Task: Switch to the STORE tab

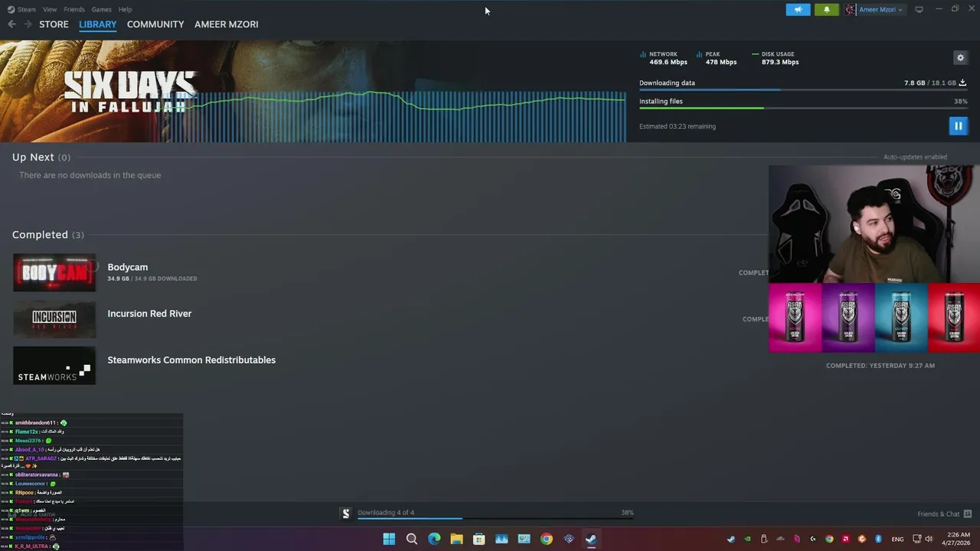Action: 54,24
